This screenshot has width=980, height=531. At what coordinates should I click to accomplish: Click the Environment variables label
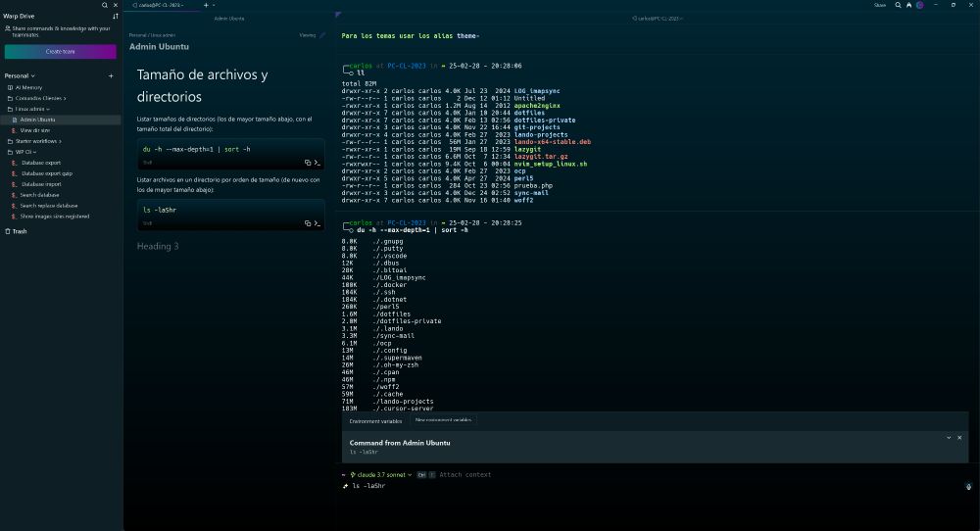375,421
